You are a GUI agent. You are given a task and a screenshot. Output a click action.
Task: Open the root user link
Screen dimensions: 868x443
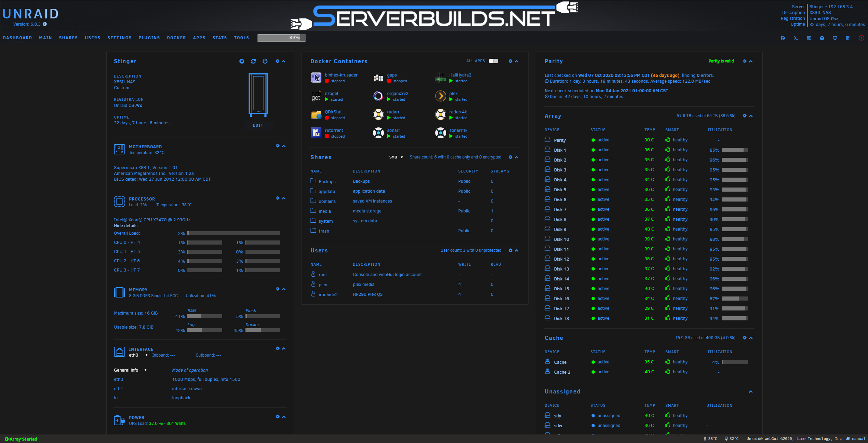(x=323, y=275)
